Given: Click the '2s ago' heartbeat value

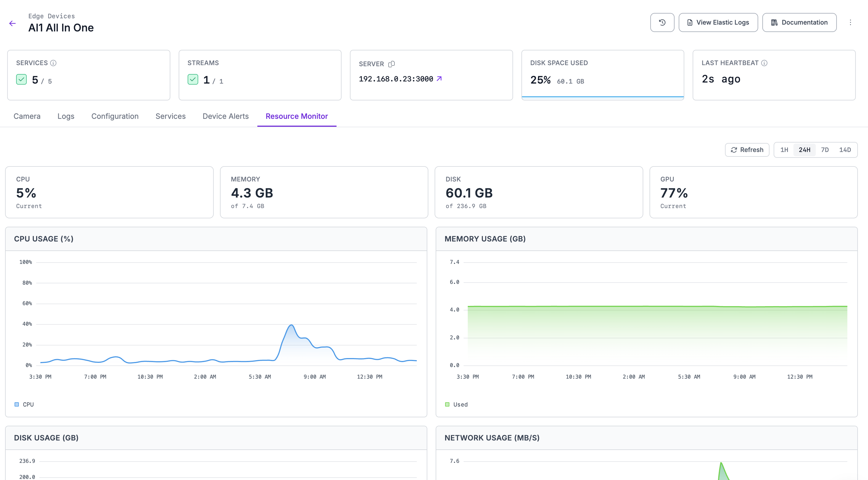Looking at the screenshot, I should click(721, 79).
